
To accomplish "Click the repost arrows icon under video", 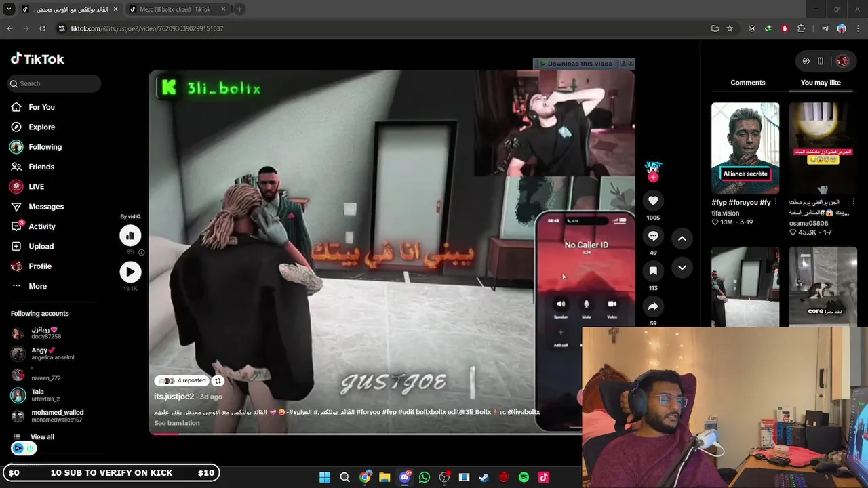I will pyautogui.click(x=218, y=381).
